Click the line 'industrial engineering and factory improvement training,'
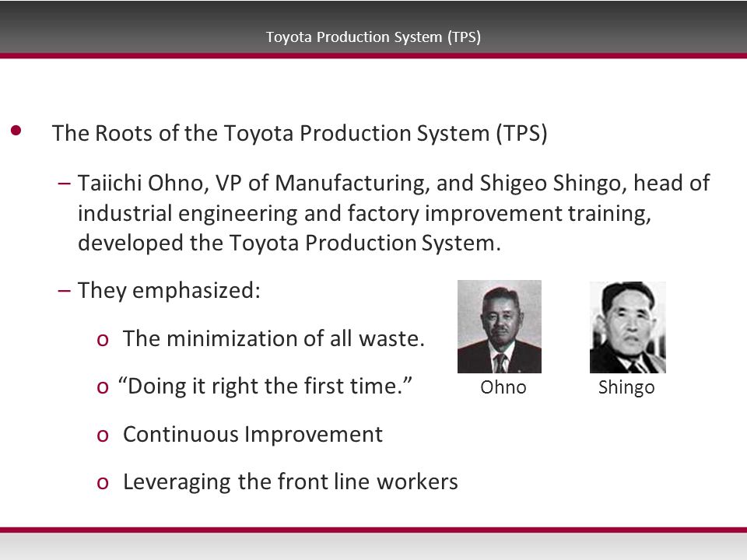Viewport: 747px width, 560px height. click(364, 213)
